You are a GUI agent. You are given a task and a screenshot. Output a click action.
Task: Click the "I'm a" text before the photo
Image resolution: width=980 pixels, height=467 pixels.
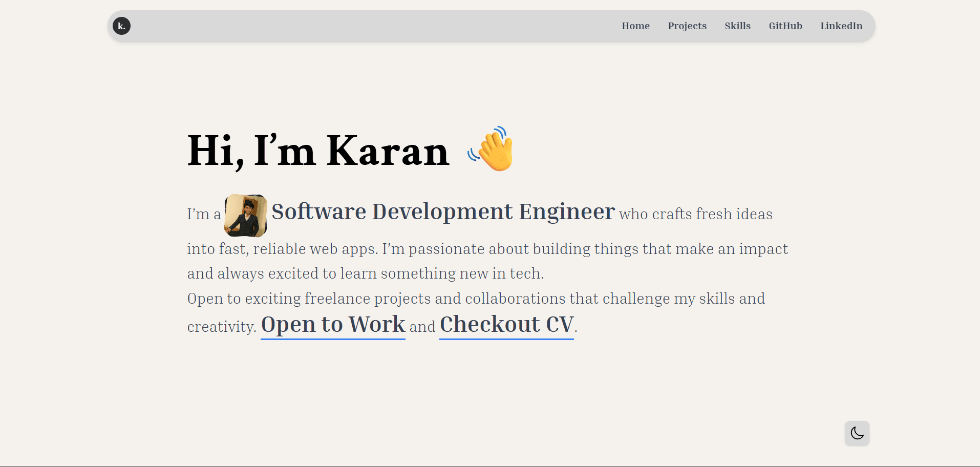[x=204, y=215]
